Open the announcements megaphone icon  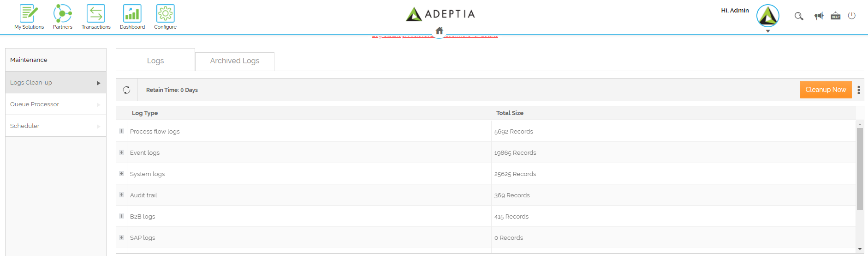click(819, 16)
